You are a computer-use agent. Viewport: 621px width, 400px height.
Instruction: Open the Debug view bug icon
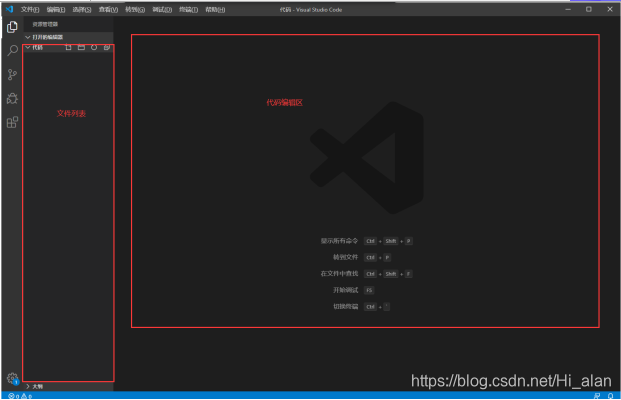pyautogui.click(x=12, y=98)
